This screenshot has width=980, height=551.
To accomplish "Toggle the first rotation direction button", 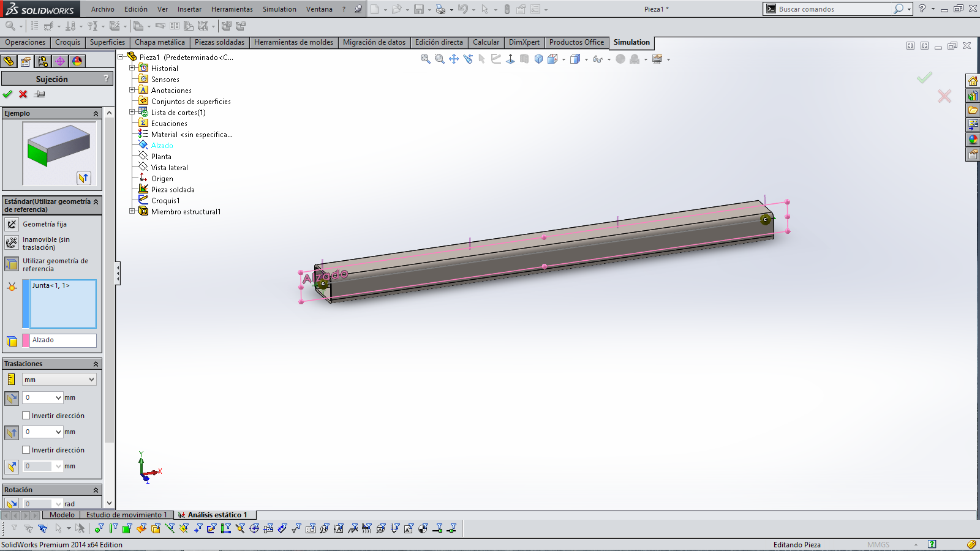I will [x=12, y=504].
